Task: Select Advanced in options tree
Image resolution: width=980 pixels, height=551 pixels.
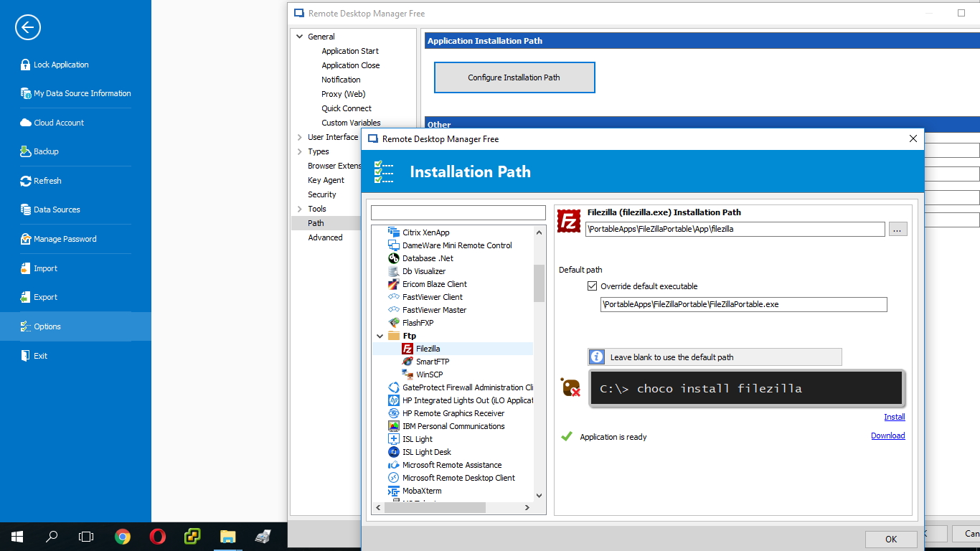Action: point(325,237)
